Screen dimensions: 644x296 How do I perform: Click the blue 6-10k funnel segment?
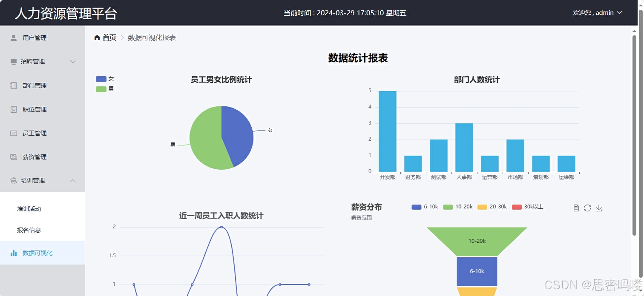[477, 271]
